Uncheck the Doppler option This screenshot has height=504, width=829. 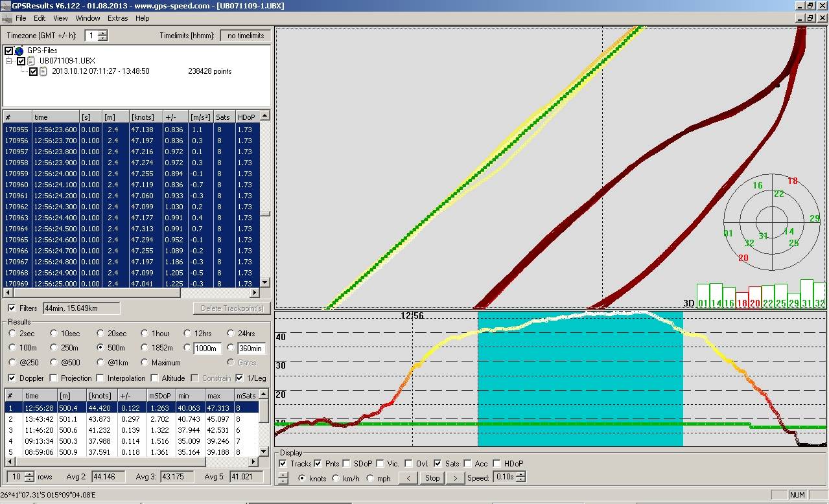(12, 378)
